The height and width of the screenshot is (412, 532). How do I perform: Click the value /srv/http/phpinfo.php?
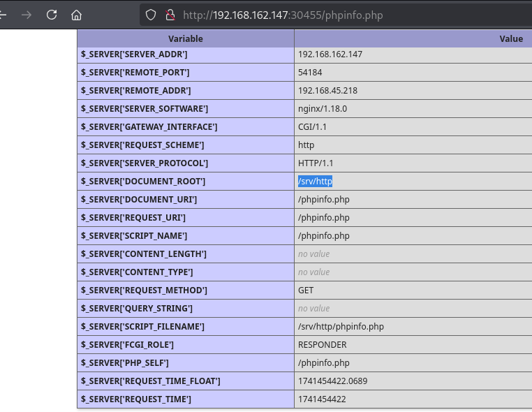point(341,327)
